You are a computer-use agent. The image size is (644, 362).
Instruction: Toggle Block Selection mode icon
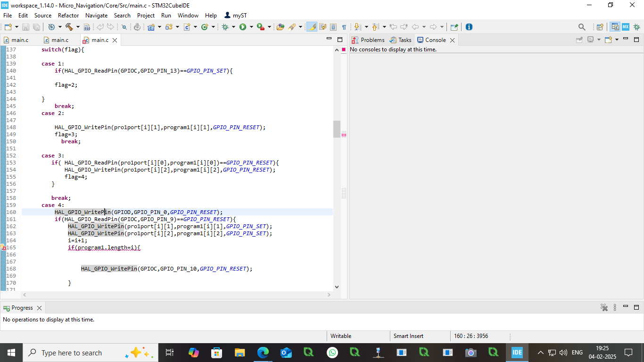(x=333, y=27)
